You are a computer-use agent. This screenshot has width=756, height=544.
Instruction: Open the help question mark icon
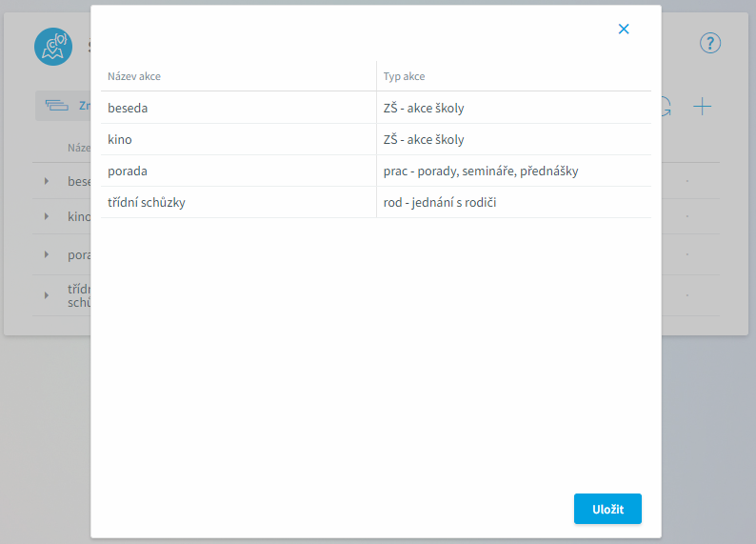(x=710, y=44)
